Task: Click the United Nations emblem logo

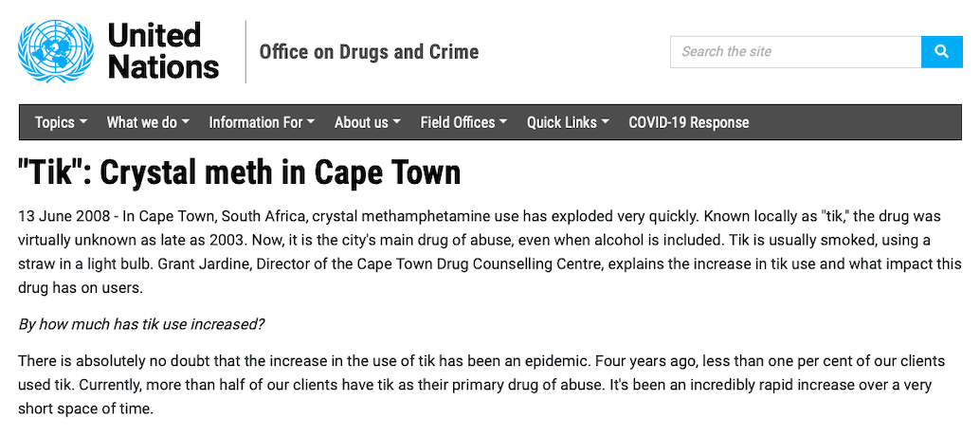Action: click(56, 51)
